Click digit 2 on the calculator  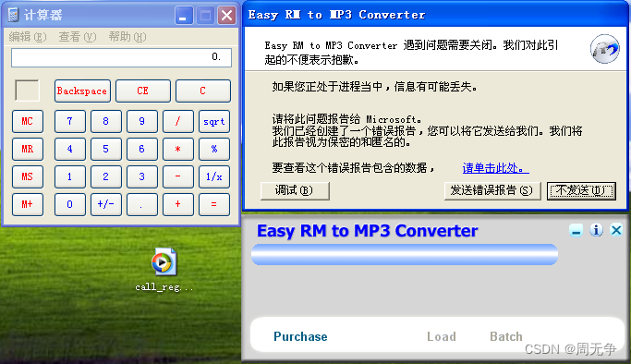pos(106,177)
